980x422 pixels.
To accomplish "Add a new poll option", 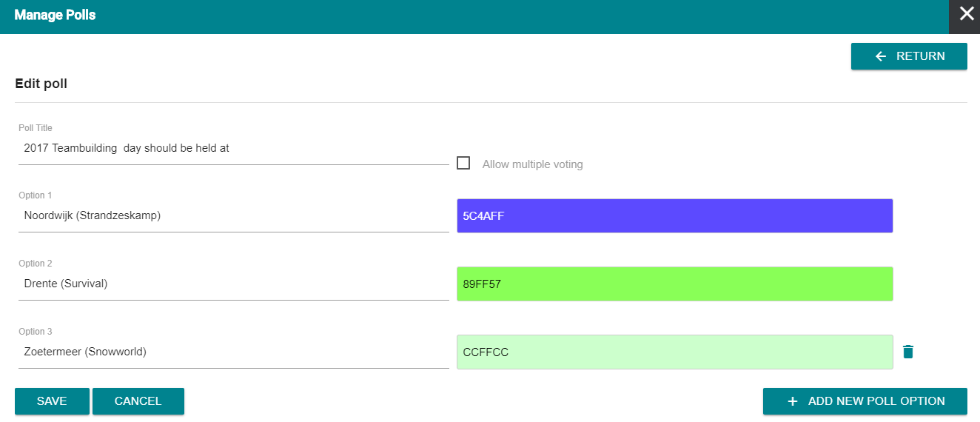I will coord(865,401).
